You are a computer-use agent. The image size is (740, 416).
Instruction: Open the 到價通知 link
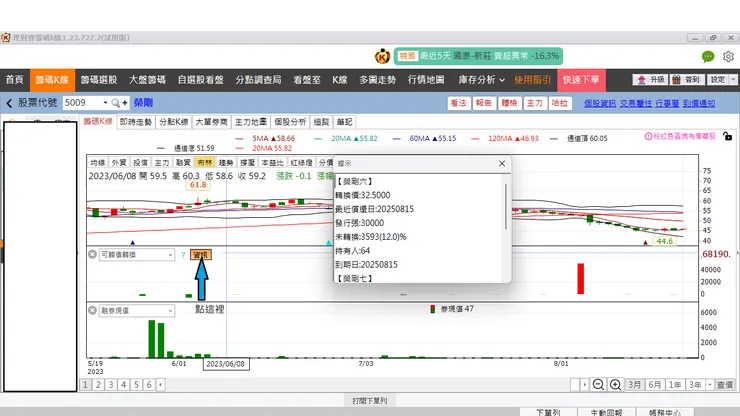click(x=699, y=103)
